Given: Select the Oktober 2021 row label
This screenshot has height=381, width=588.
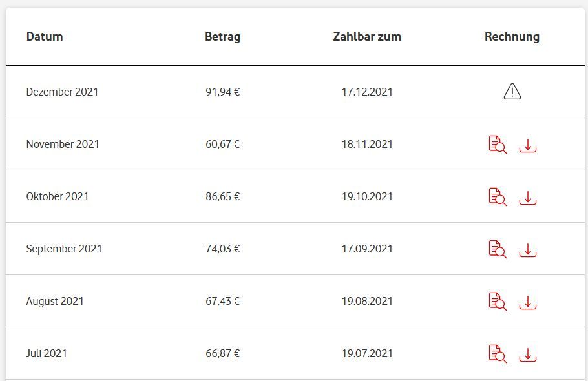Looking at the screenshot, I should coord(57,196).
